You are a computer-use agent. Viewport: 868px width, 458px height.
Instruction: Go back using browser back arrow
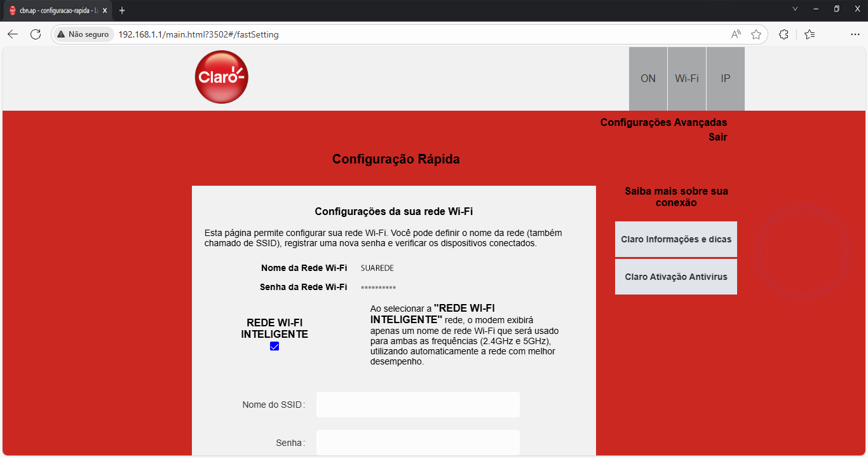click(13, 34)
